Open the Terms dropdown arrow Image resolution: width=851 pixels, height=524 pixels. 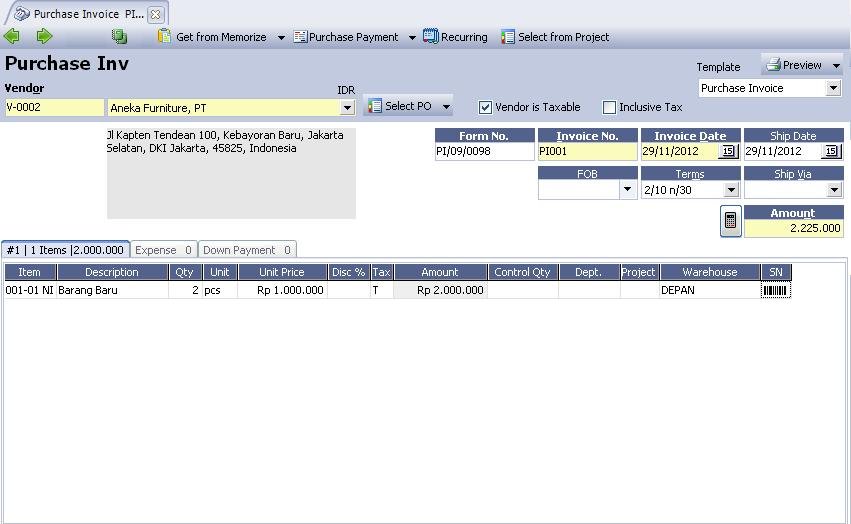pos(731,190)
